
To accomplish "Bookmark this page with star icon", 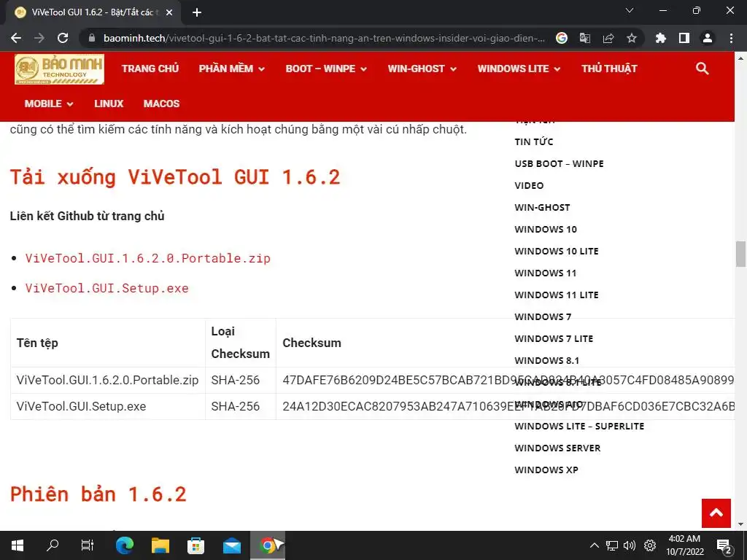I will click(632, 38).
